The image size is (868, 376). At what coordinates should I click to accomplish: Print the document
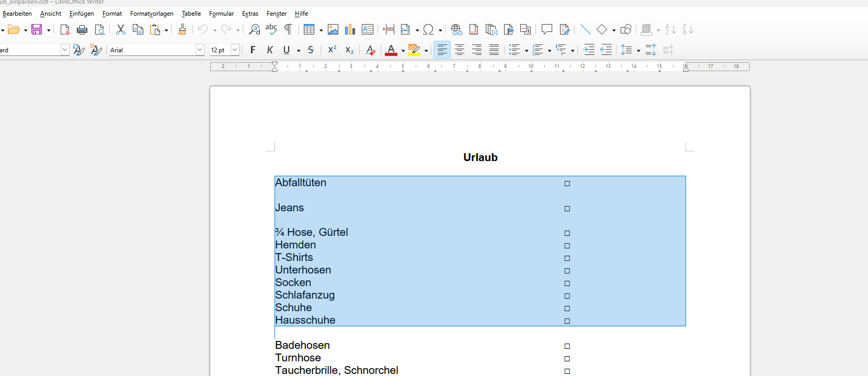coord(82,30)
